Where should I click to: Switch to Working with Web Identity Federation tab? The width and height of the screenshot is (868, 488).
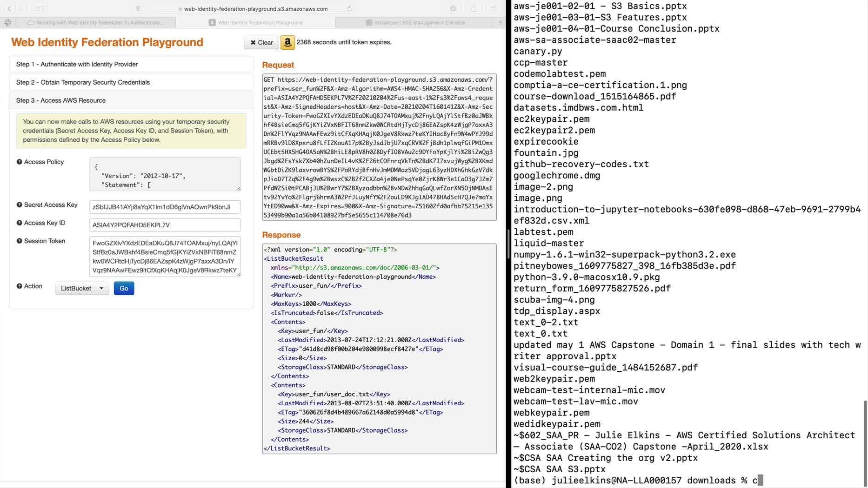(95, 22)
